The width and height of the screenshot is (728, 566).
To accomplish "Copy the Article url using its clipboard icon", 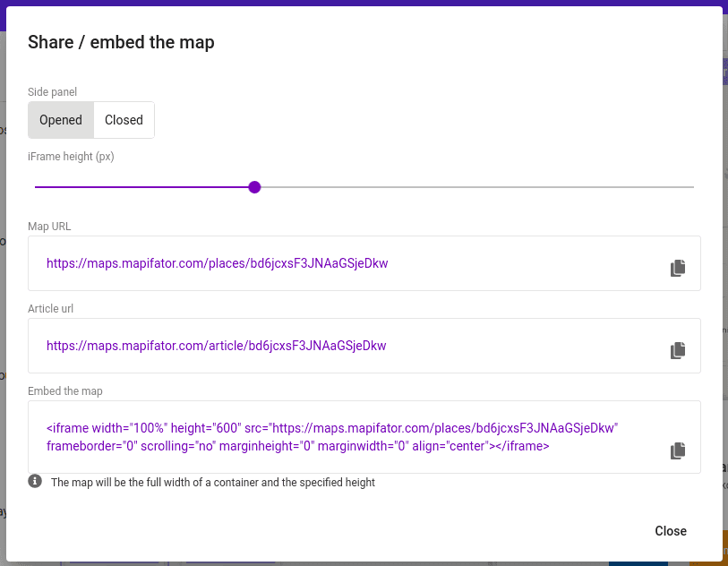I will [677, 350].
